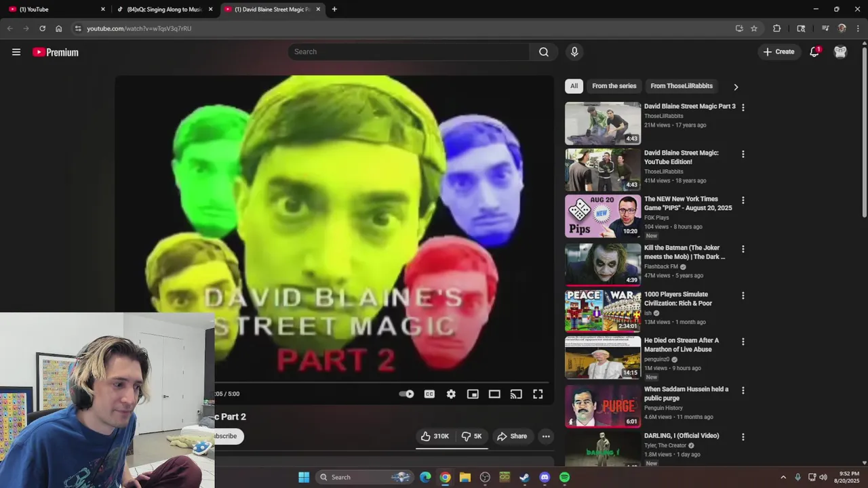The width and height of the screenshot is (868, 488).
Task: Open the YouTube hamburger guide menu
Action: (16, 52)
